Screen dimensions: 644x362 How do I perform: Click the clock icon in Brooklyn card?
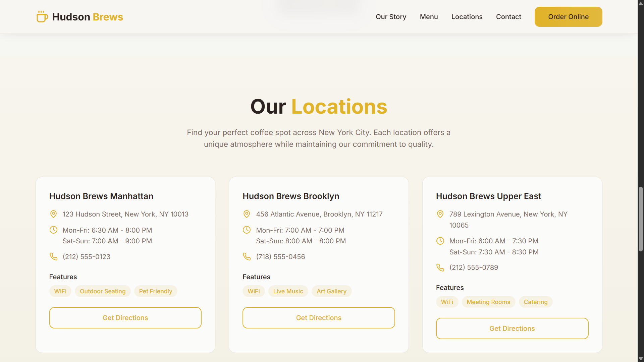[247, 230]
